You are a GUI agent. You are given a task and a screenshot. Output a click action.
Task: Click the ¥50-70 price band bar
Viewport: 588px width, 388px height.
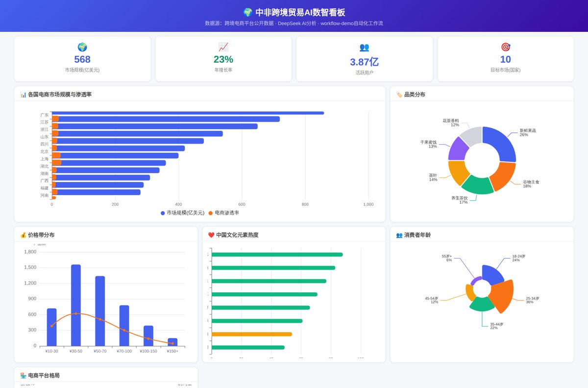pos(100,311)
